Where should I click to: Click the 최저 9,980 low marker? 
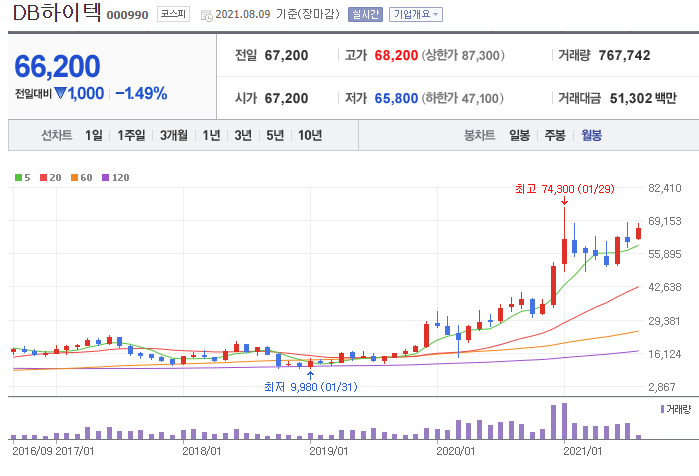311,386
